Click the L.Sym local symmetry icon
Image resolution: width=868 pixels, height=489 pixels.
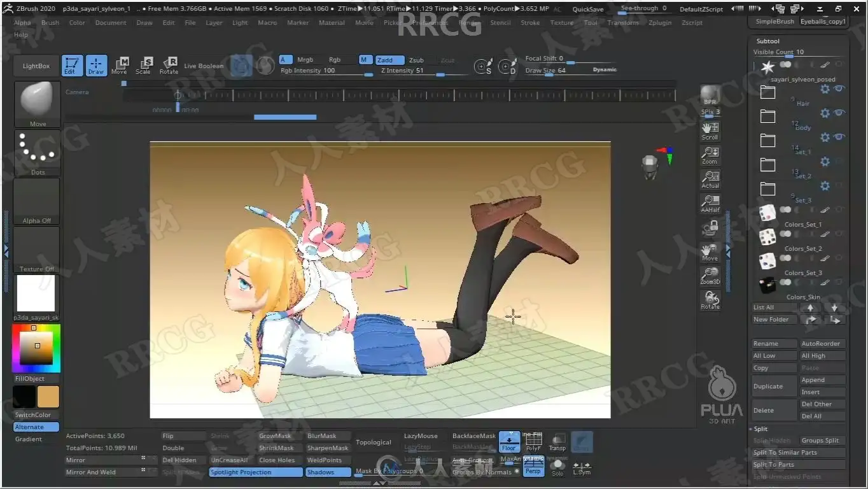click(x=582, y=467)
